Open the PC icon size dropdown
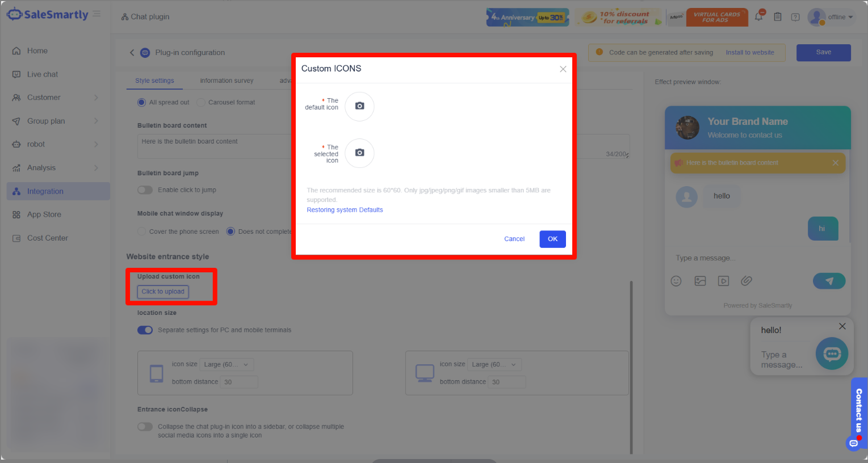868x463 pixels. tap(494, 365)
